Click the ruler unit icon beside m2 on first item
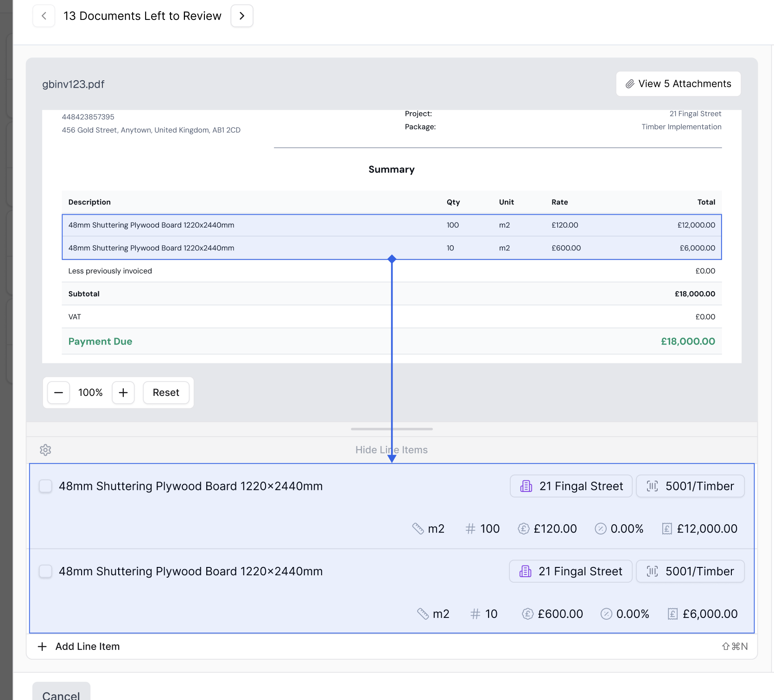Viewport: 774px width, 700px height. (x=418, y=529)
